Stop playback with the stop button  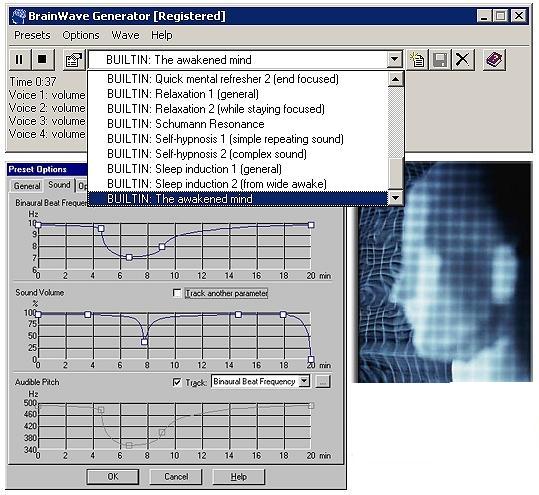click(x=43, y=59)
